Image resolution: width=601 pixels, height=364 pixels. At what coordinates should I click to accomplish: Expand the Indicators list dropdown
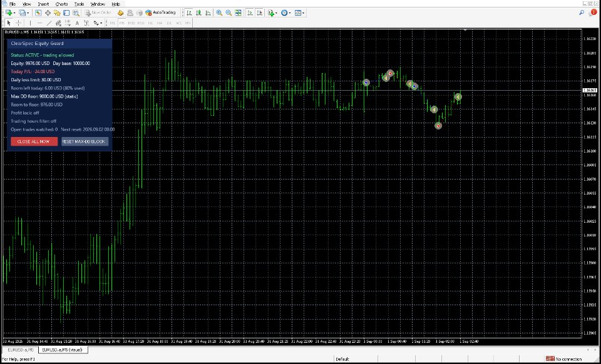(276, 13)
